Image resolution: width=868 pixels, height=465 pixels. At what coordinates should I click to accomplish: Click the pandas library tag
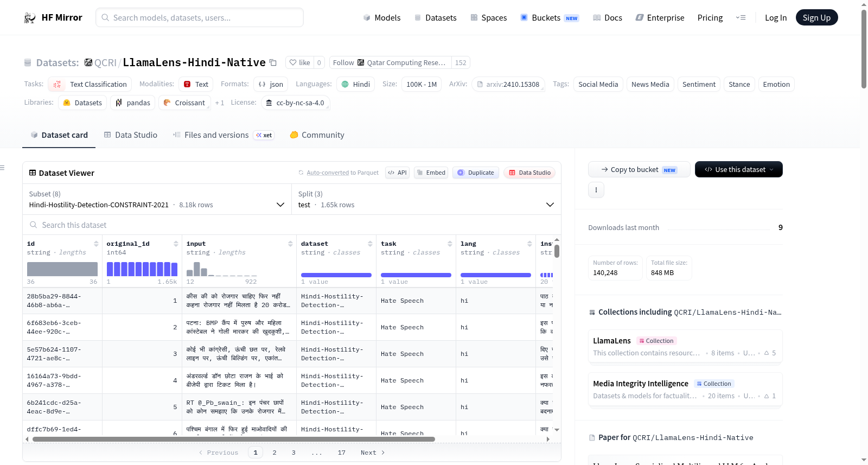[133, 103]
